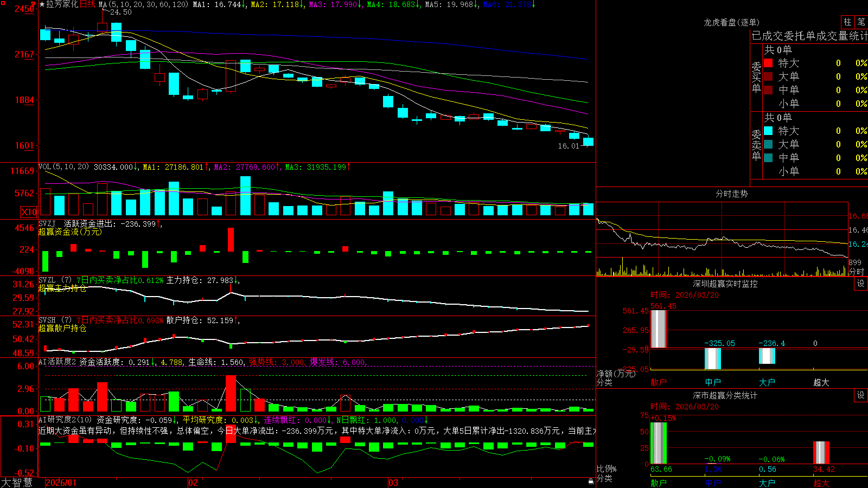The height and width of the screenshot is (488, 868).
Task: Click the 2026/01 timeline marker
Action: pyautogui.click(x=61, y=483)
